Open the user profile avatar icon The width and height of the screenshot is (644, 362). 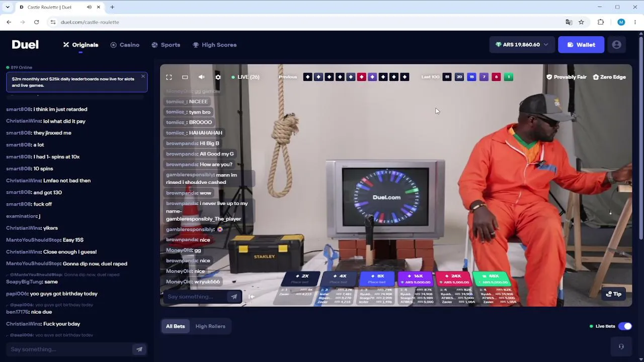[616, 45]
